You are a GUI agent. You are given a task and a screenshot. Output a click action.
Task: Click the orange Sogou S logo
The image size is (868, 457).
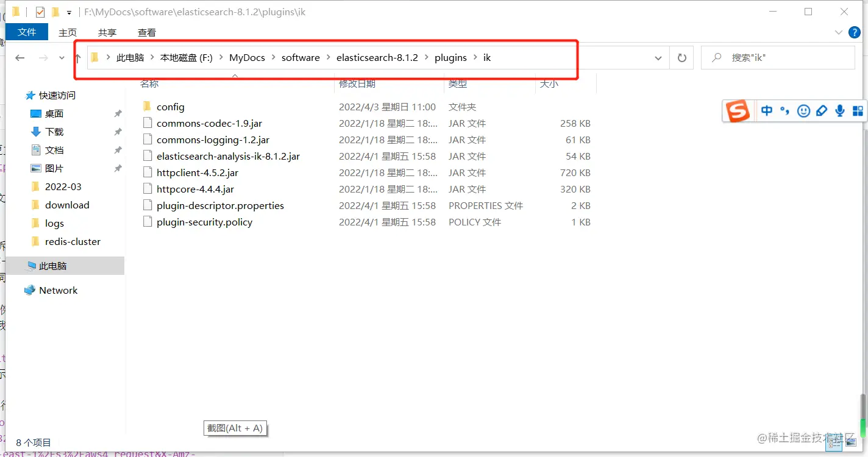point(738,111)
